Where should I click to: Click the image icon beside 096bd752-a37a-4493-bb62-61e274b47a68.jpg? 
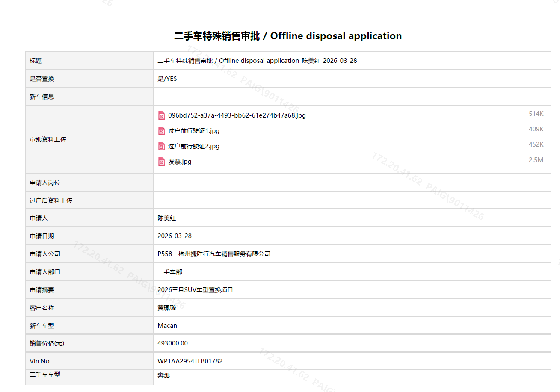[x=161, y=115]
